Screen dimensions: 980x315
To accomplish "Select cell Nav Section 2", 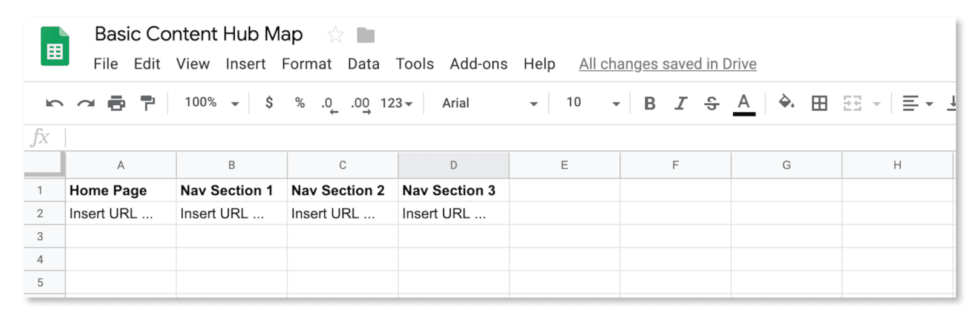I will point(342,190).
